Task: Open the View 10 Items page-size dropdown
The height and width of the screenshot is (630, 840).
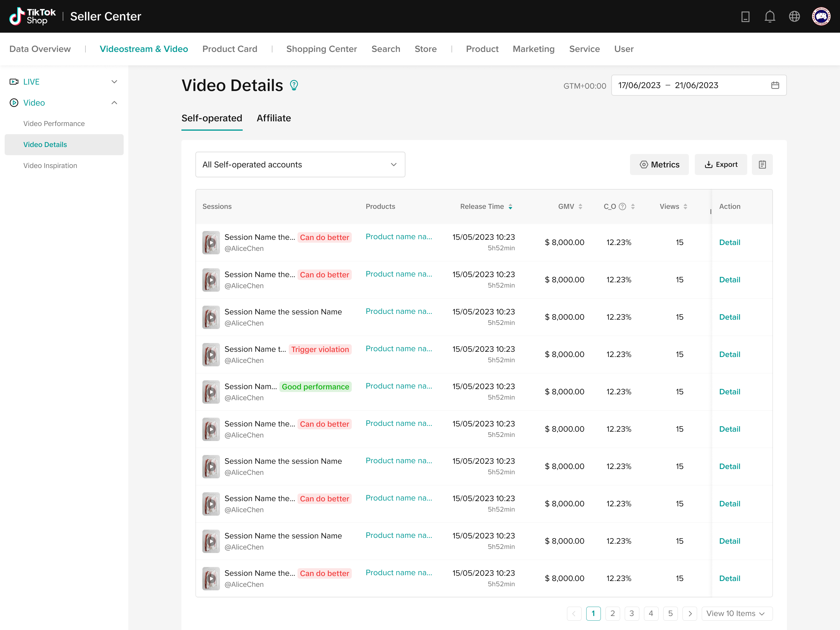Action: pyautogui.click(x=736, y=613)
